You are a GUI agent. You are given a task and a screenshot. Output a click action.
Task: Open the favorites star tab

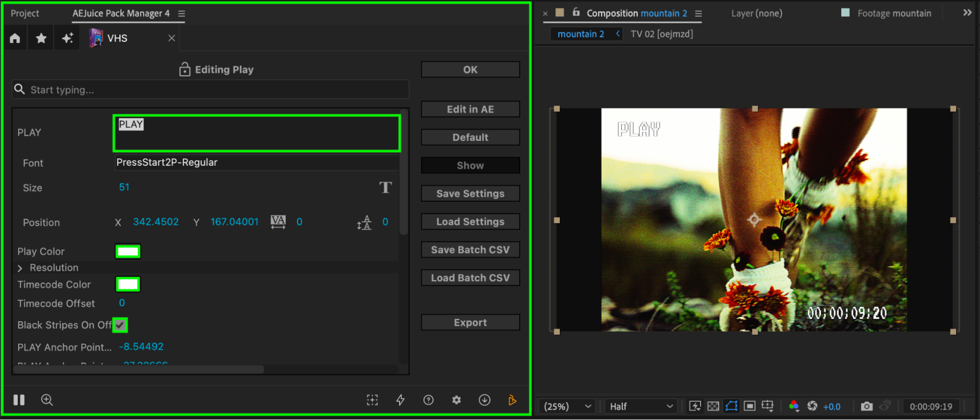pyautogui.click(x=41, y=38)
